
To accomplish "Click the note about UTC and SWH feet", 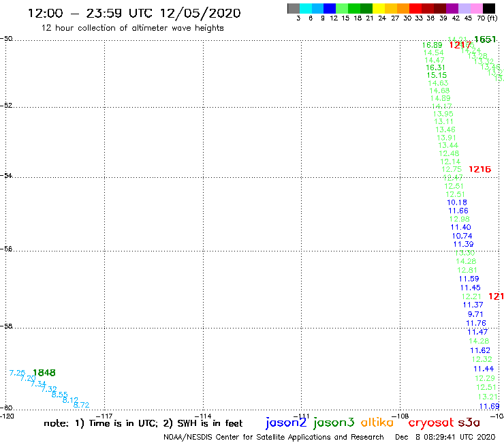I will pyautogui.click(x=143, y=423).
